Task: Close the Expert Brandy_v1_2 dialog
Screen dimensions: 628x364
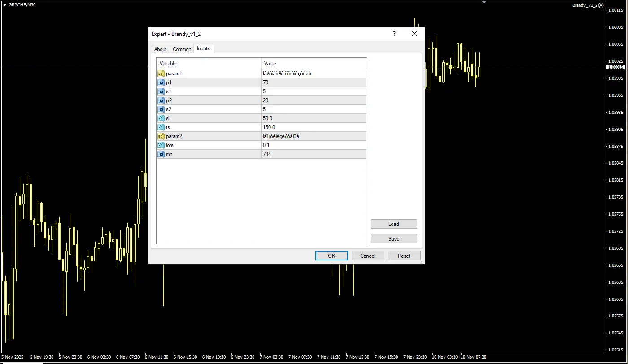Action: tap(414, 34)
